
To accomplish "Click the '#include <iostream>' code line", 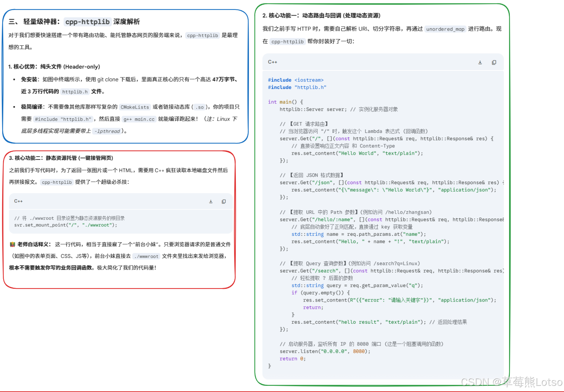I will tap(296, 80).
